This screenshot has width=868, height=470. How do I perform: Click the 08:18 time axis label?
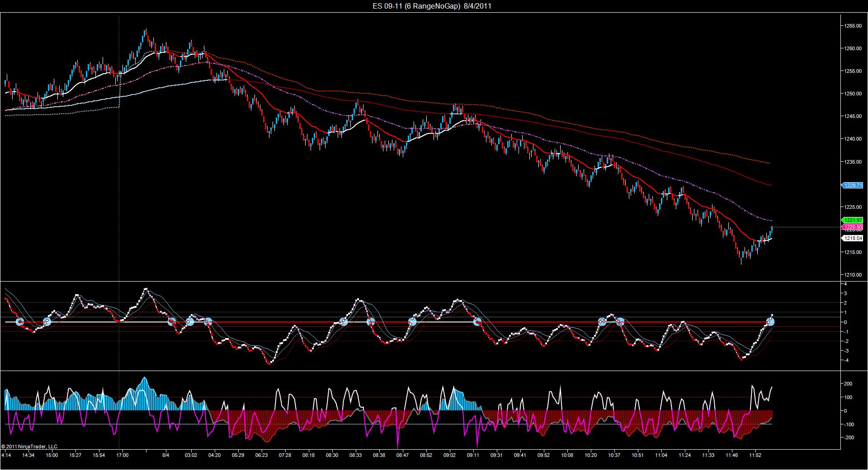tap(309, 455)
